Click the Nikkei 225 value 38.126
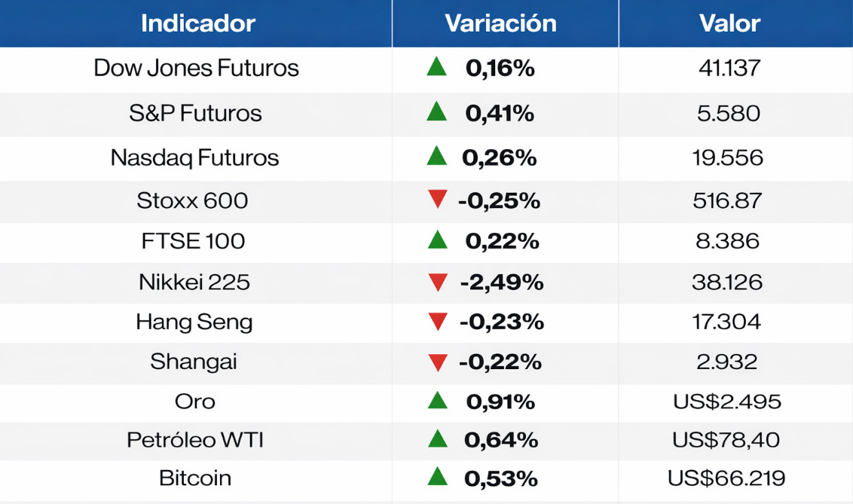The width and height of the screenshot is (853, 504). click(727, 283)
